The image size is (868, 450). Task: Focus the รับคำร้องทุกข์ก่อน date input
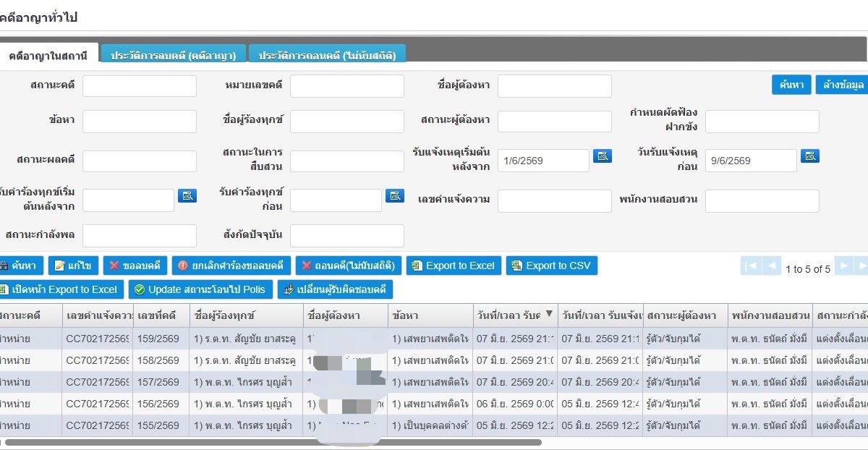(336, 200)
